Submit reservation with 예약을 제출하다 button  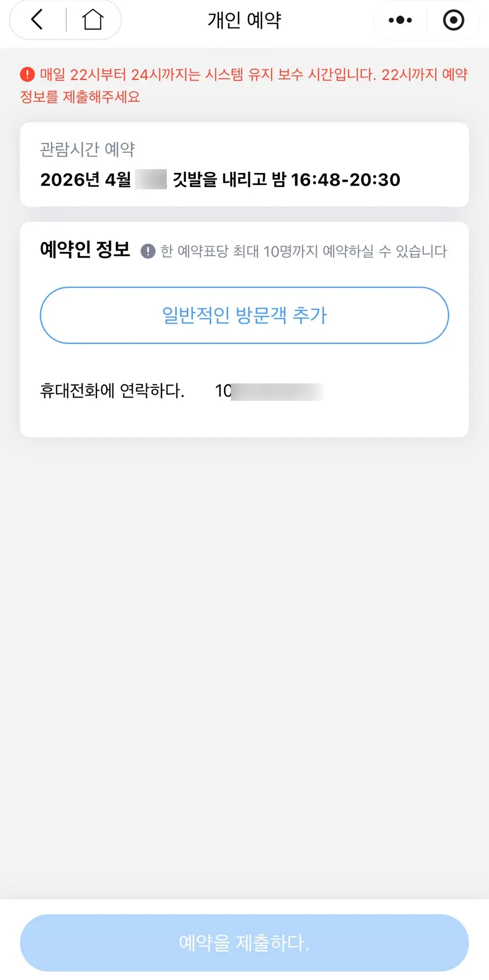[244, 942]
